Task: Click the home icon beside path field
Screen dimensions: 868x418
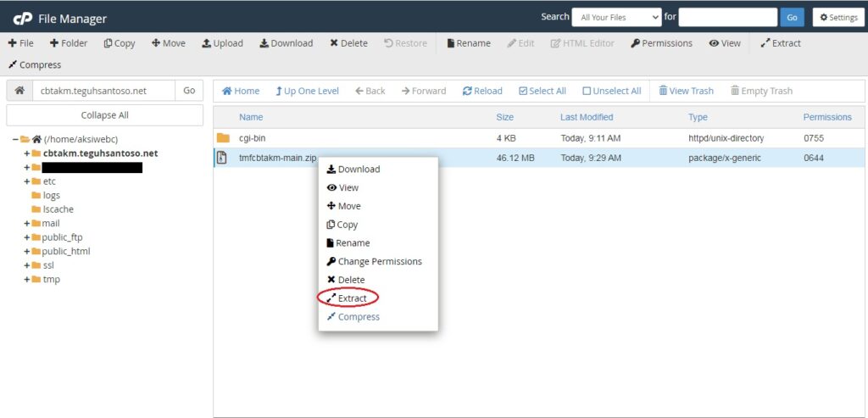Action: coord(19,91)
